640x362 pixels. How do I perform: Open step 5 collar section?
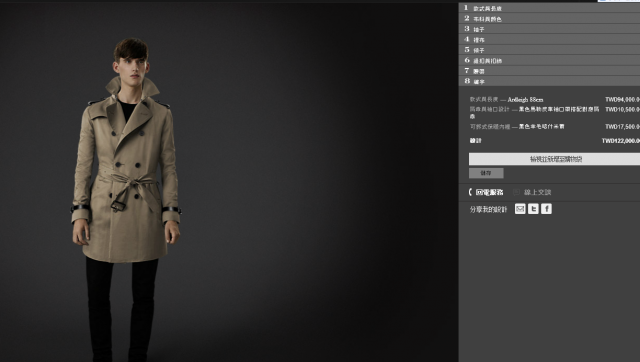(549, 50)
